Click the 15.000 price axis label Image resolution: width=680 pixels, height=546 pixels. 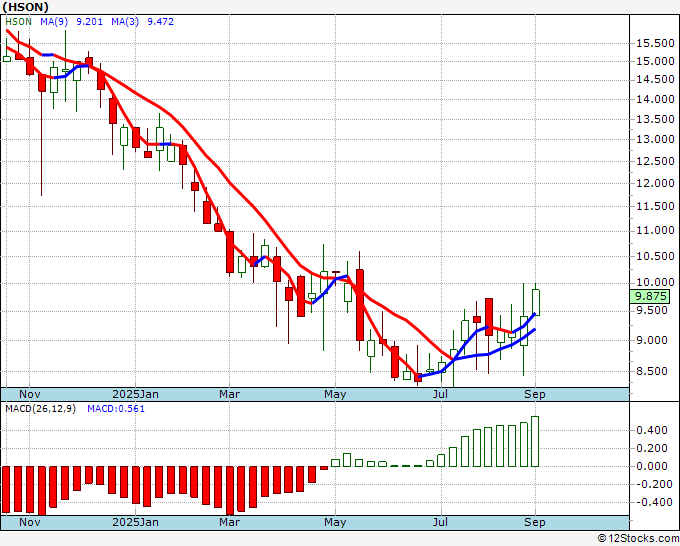[655, 61]
